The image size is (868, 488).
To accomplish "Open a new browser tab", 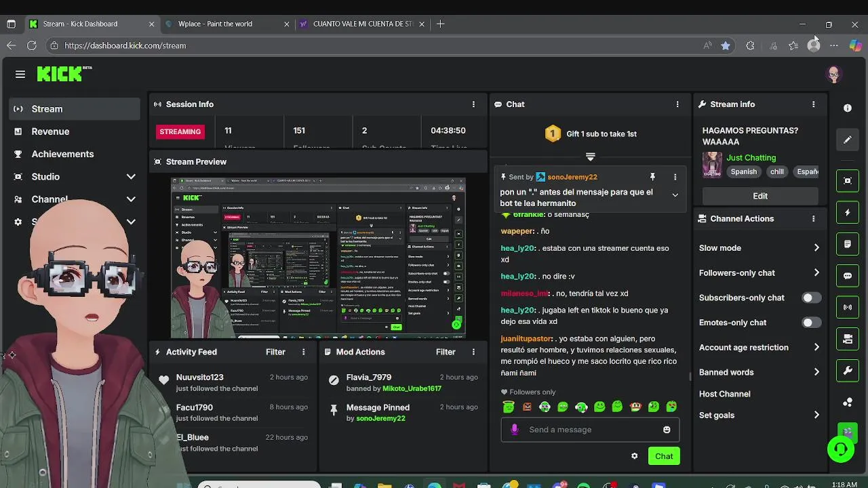I will [441, 24].
